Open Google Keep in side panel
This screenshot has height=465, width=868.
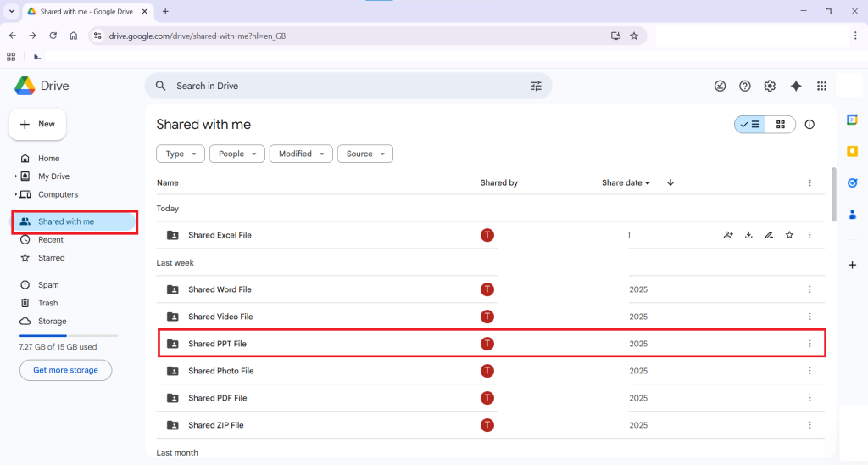852,151
